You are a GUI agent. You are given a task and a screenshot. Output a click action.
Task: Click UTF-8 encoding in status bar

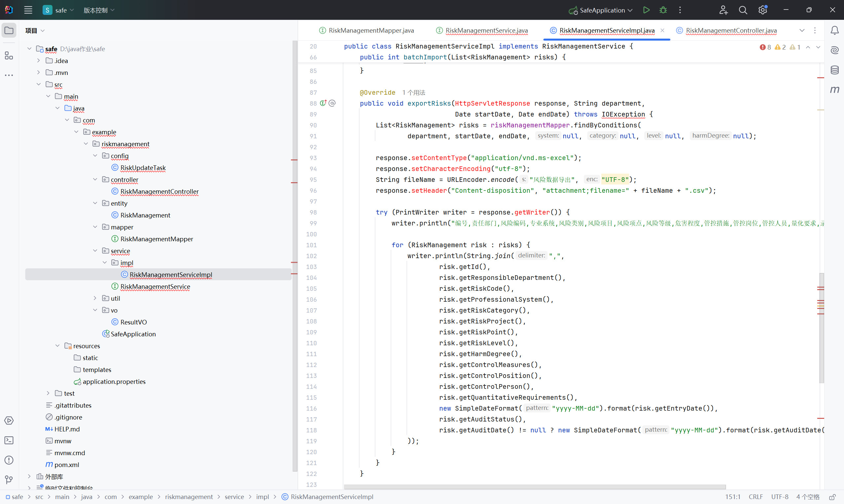779,497
